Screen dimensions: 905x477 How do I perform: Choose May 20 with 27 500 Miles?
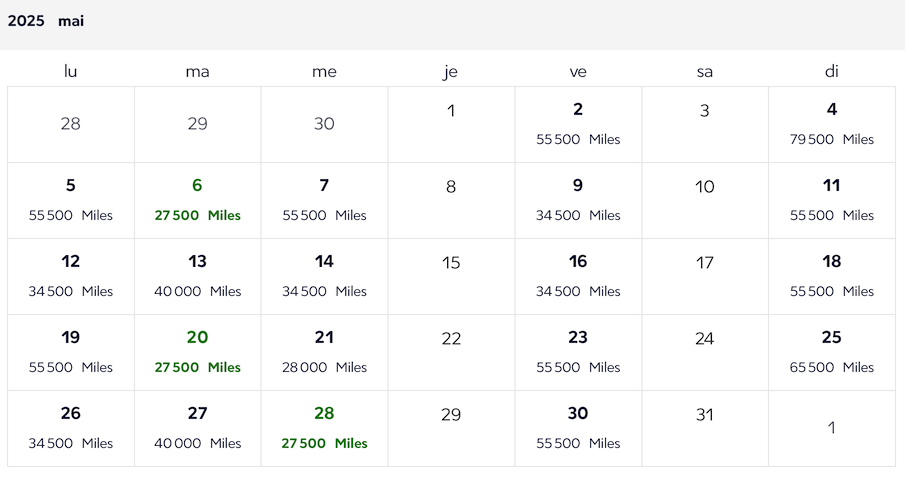197,352
